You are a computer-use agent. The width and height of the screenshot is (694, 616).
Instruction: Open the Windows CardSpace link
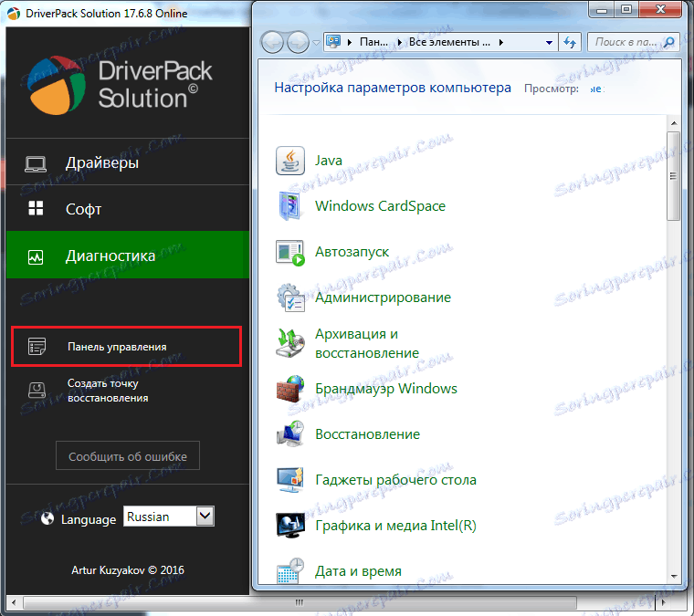click(380, 206)
